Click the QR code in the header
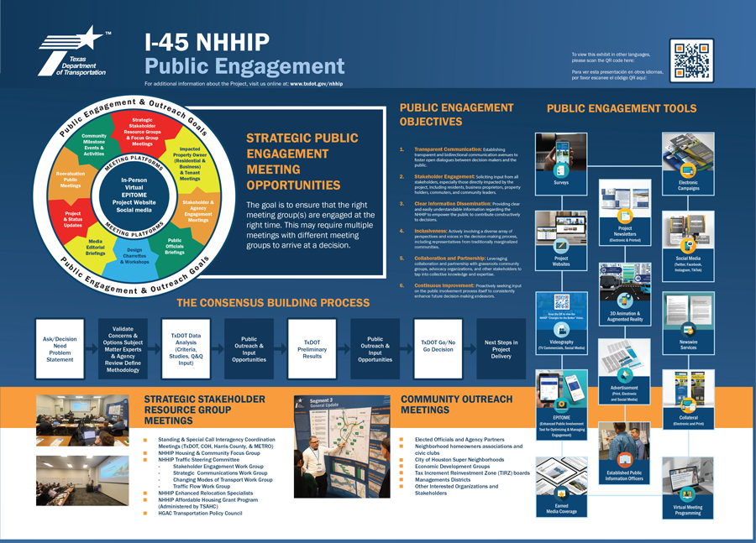Image resolution: width=756 pixels, height=543 pixels. 691,60
